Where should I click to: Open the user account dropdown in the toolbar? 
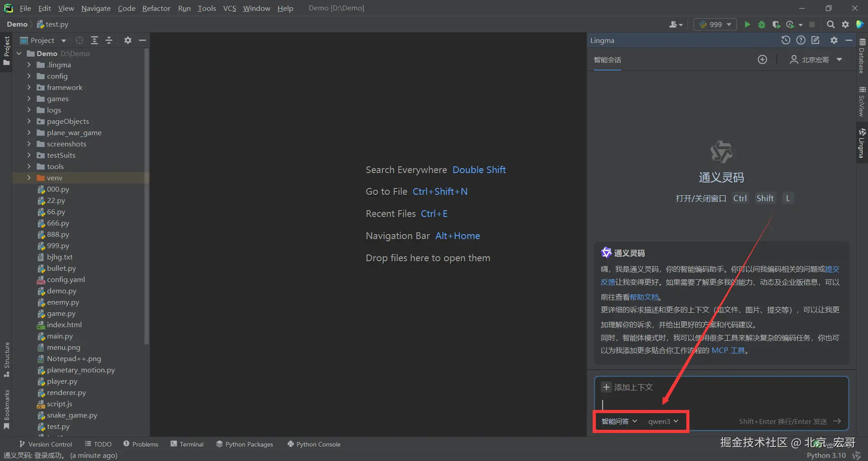click(x=676, y=24)
